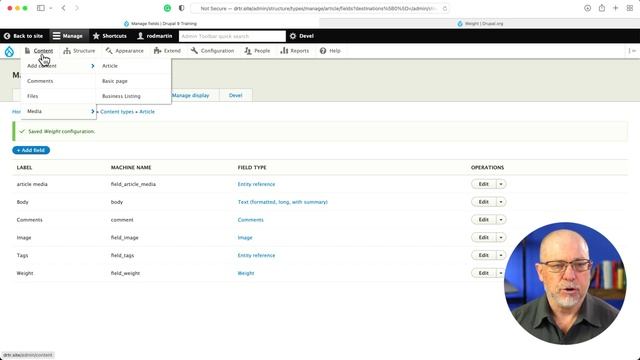Open the Appearance admin menu

[x=124, y=51]
